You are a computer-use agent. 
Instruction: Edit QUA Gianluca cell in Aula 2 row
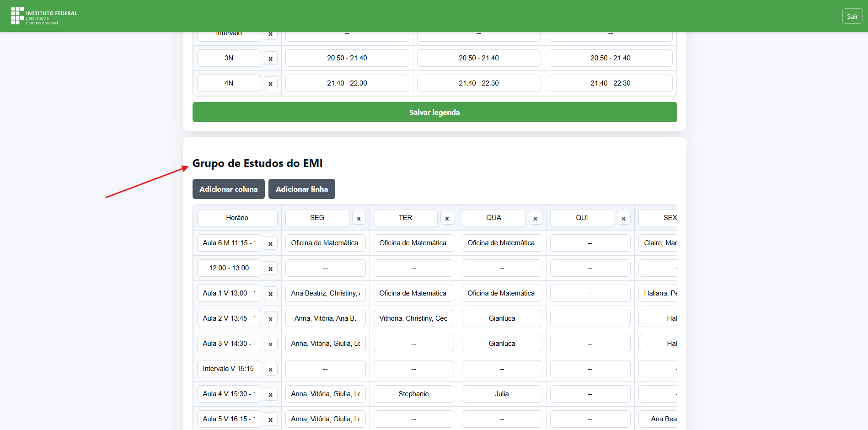point(502,318)
